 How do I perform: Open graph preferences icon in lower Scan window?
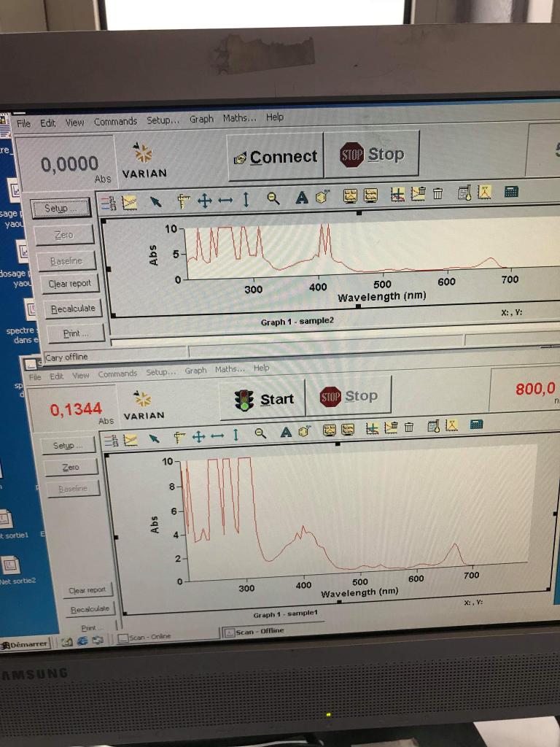(130, 439)
